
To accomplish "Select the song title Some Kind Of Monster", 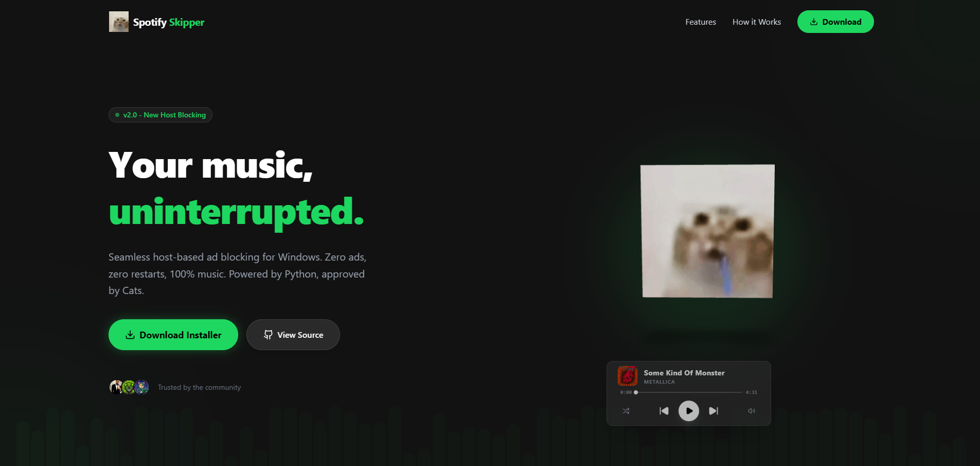I will [684, 372].
